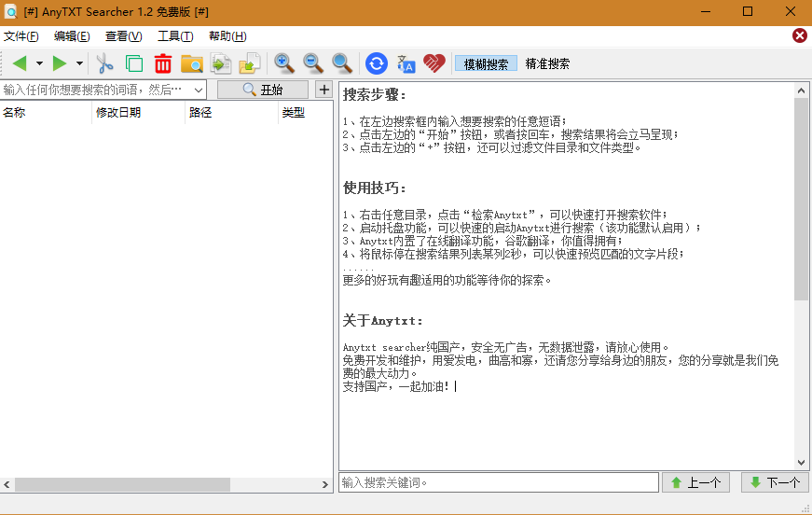Click the red heart donate icon

pyautogui.click(x=434, y=63)
